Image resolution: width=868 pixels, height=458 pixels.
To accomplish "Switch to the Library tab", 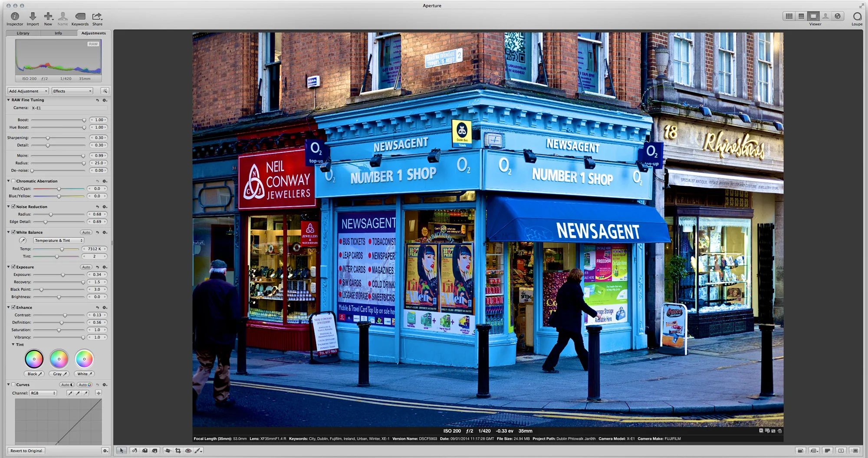I will pyautogui.click(x=23, y=33).
